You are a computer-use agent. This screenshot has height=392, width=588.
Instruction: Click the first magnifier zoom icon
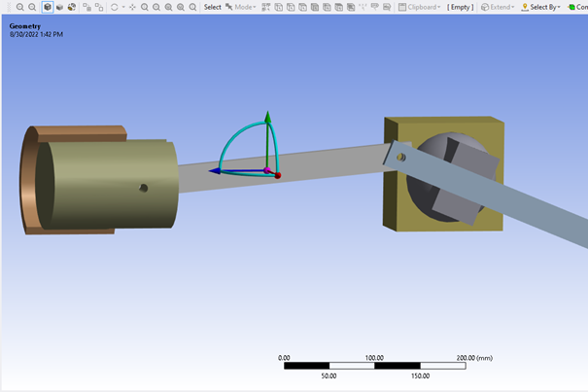(x=20, y=7)
